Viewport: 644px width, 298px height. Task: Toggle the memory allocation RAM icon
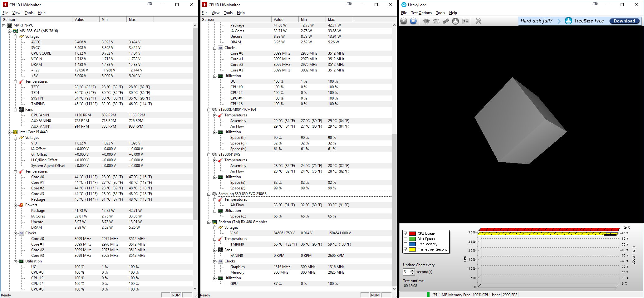click(x=446, y=21)
